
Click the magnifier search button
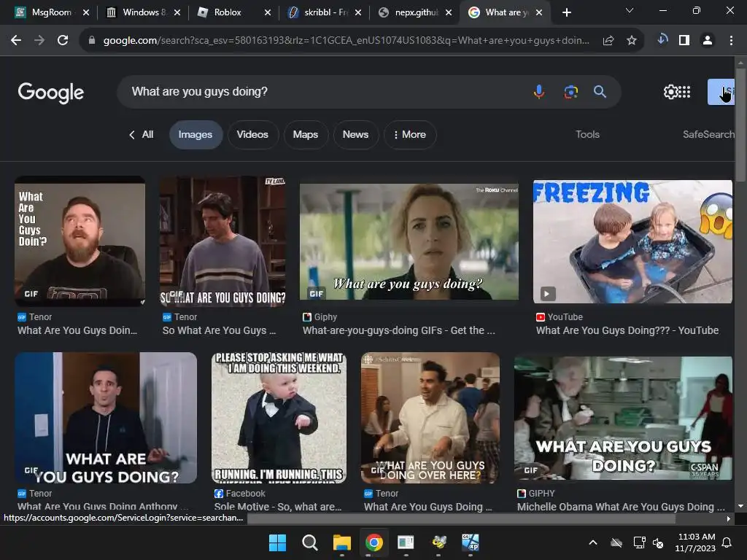coord(600,91)
